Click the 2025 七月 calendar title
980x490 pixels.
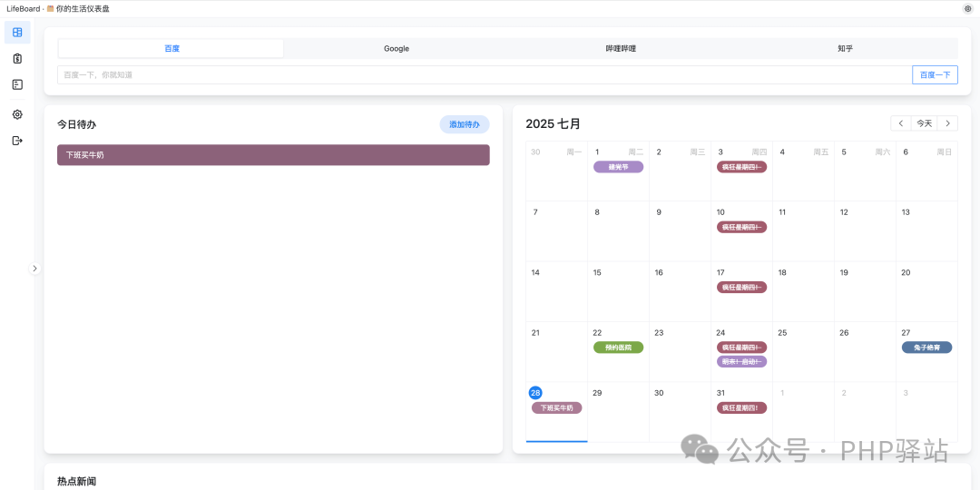(554, 123)
